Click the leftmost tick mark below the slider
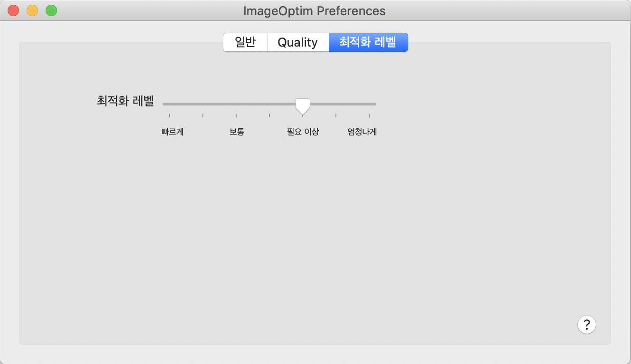This screenshot has height=364, width=631. tap(170, 115)
